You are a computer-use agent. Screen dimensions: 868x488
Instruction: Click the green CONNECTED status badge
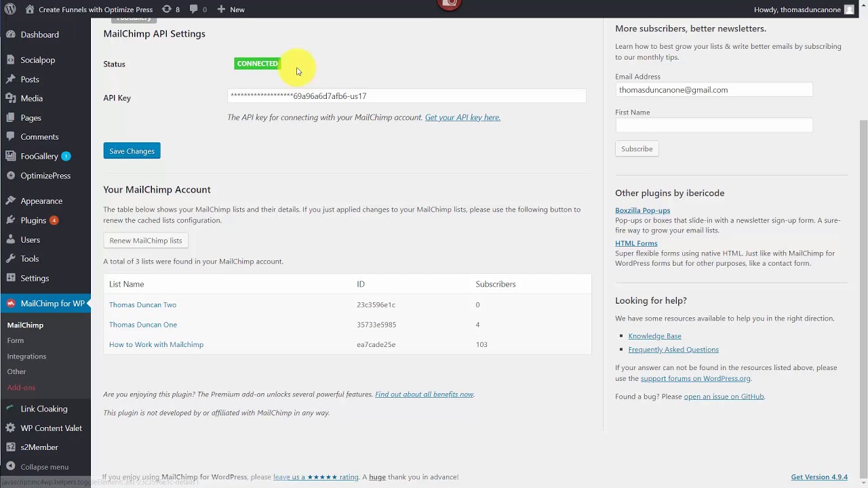[257, 63]
